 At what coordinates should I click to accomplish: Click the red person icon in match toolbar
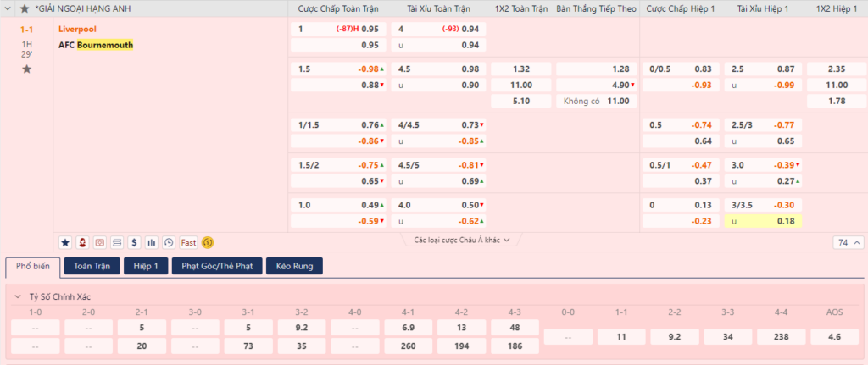point(83,242)
